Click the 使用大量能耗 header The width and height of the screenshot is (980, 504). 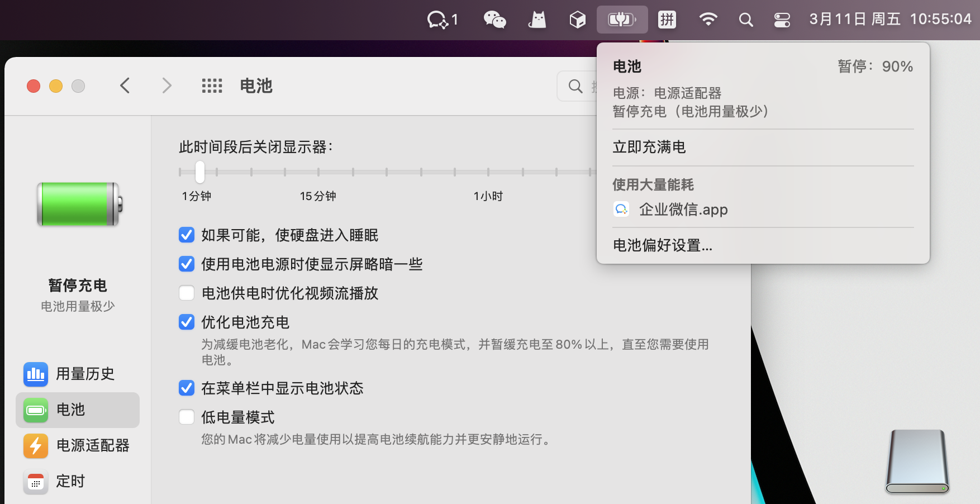coord(653,184)
